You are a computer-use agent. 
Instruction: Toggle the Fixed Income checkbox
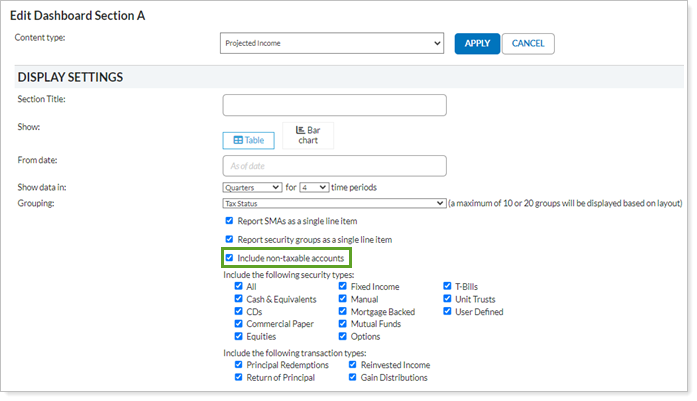(x=343, y=287)
